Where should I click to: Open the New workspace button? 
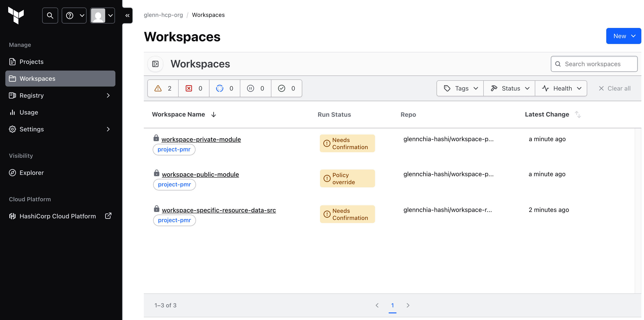623,36
